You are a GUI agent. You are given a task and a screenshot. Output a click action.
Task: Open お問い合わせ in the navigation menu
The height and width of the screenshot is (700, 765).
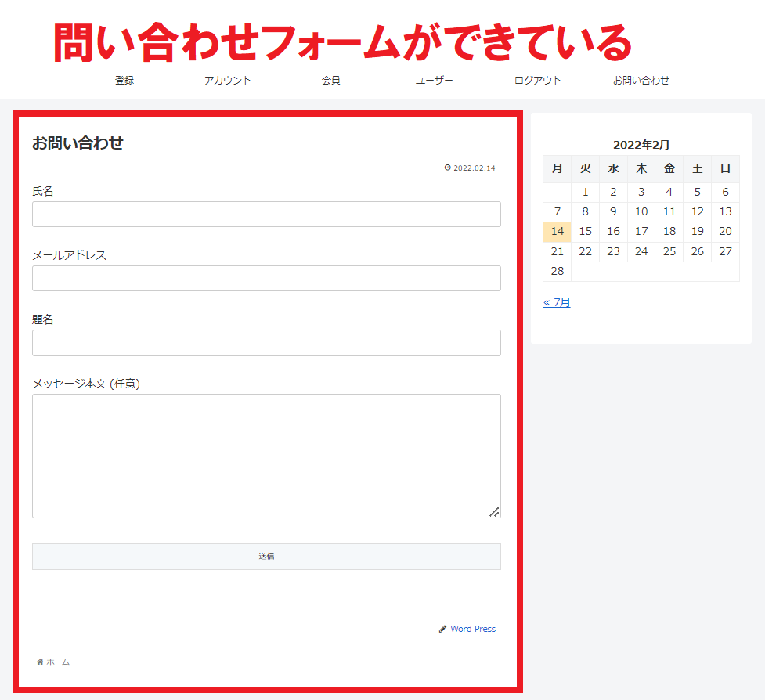pos(641,81)
